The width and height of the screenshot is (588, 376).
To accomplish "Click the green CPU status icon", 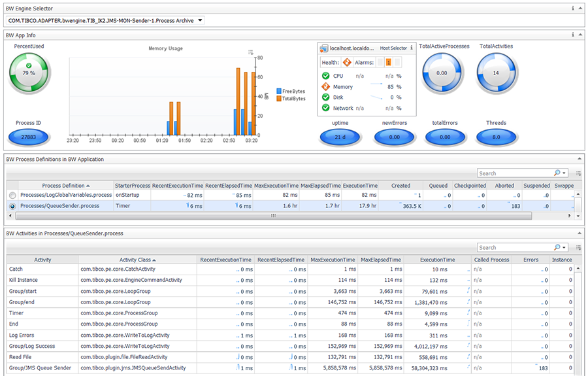I will coord(325,76).
